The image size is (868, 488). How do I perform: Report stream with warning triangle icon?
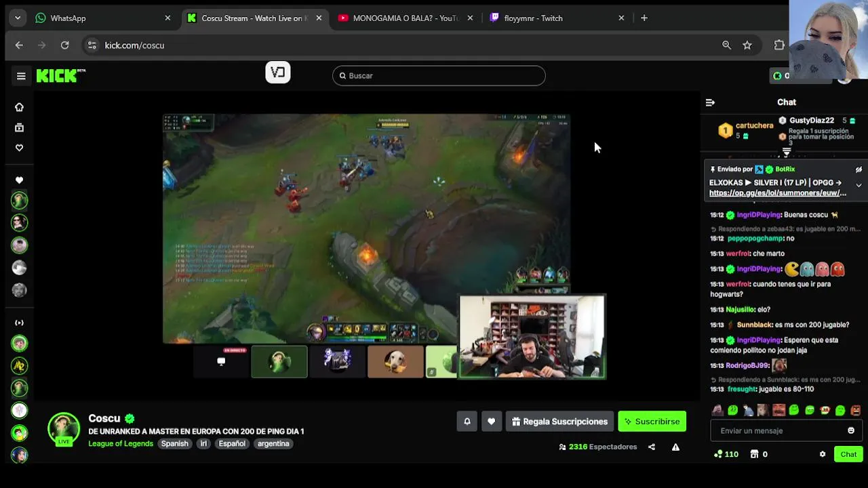click(x=675, y=447)
